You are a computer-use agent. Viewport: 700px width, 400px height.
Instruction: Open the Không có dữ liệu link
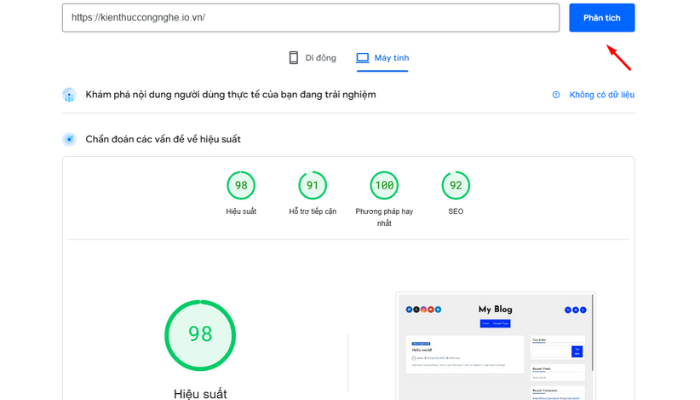tap(601, 95)
